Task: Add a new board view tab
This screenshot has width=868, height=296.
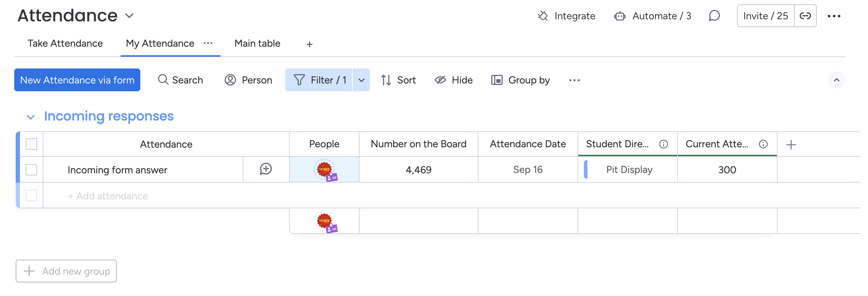Action: pyautogui.click(x=309, y=44)
